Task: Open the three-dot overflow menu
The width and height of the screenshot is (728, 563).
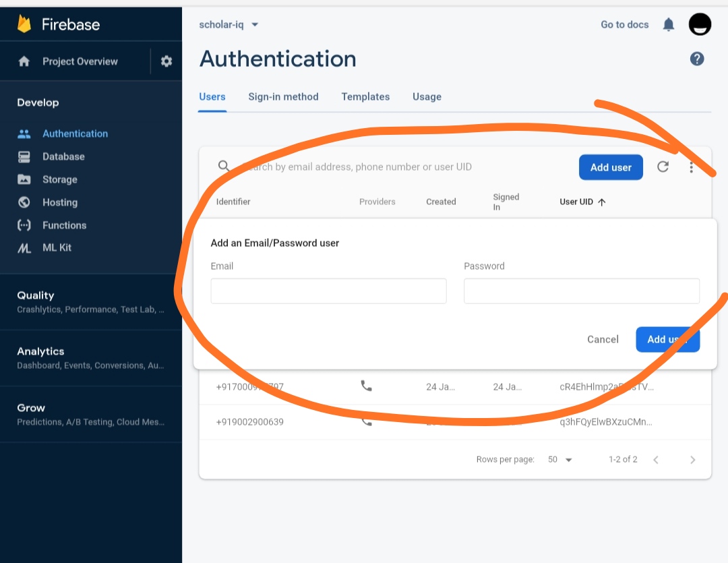Action: 692,167
